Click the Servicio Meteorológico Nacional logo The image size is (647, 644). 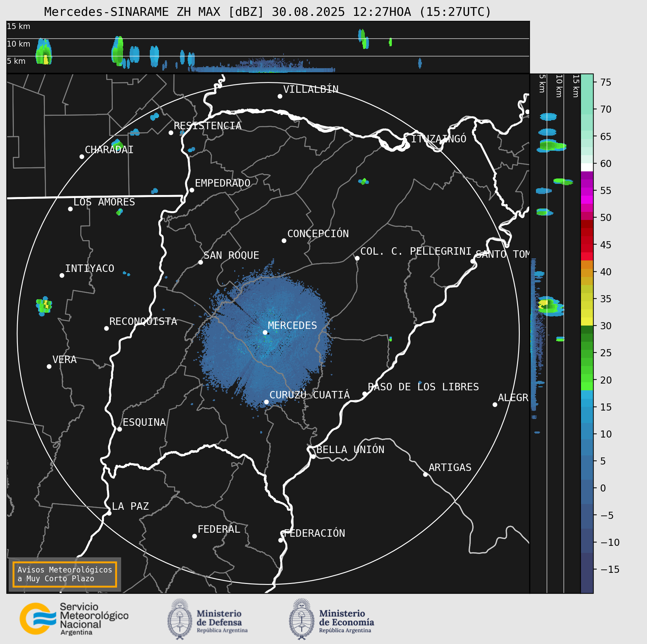coord(74,619)
